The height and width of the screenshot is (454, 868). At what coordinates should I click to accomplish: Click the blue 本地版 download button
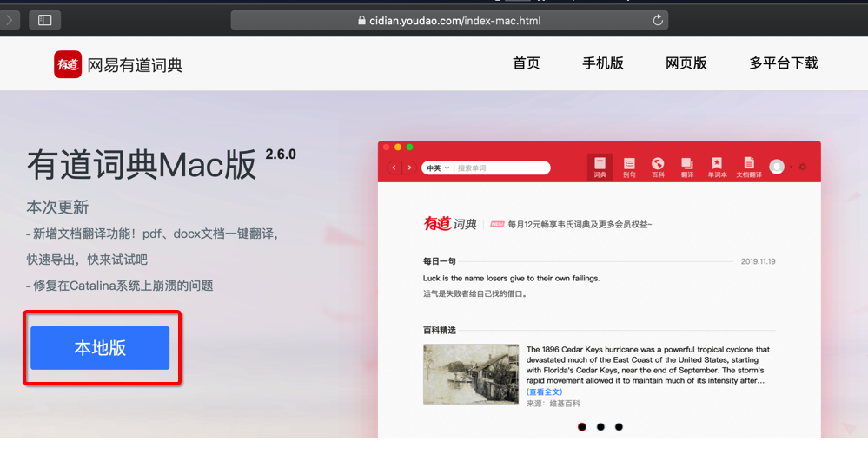click(100, 348)
